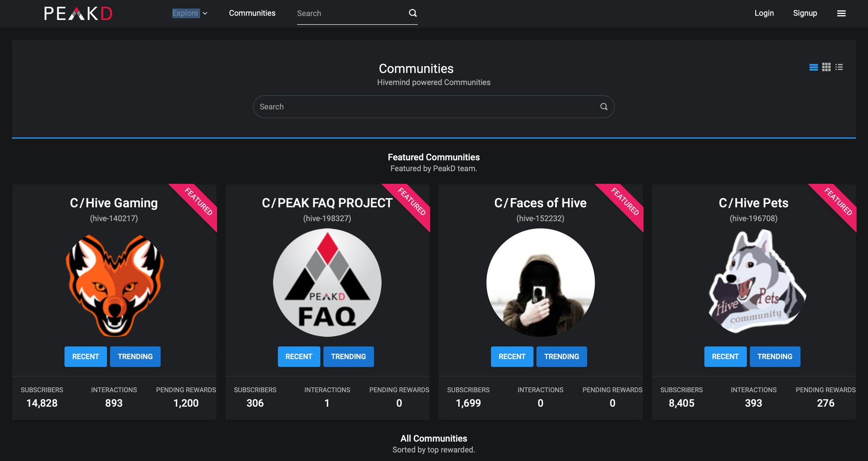View TRENDING posts for Faces of Hive
Image resolution: width=868 pixels, height=461 pixels.
click(562, 356)
